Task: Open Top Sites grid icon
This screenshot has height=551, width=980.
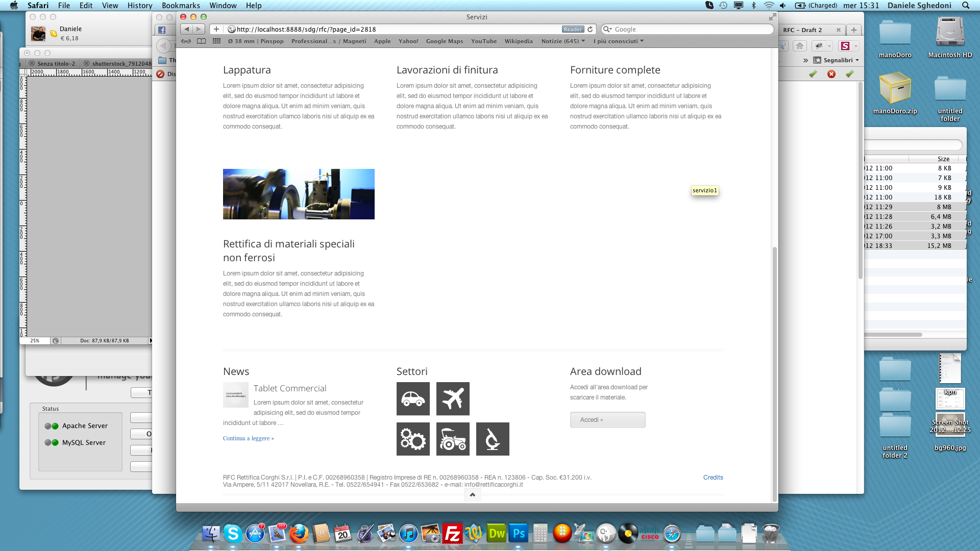Action: (x=216, y=41)
